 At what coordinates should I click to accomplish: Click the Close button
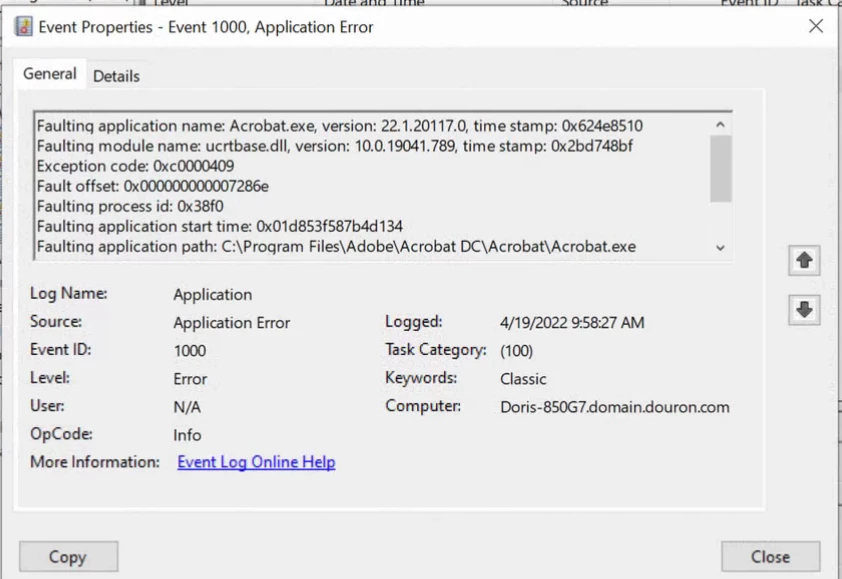click(x=771, y=556)
